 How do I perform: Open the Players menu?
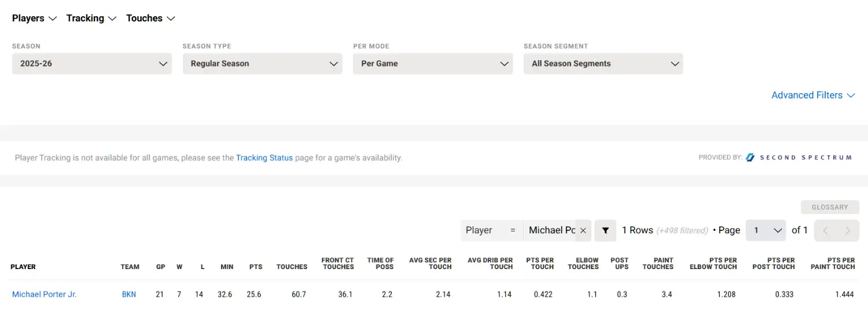coord(34,18)
